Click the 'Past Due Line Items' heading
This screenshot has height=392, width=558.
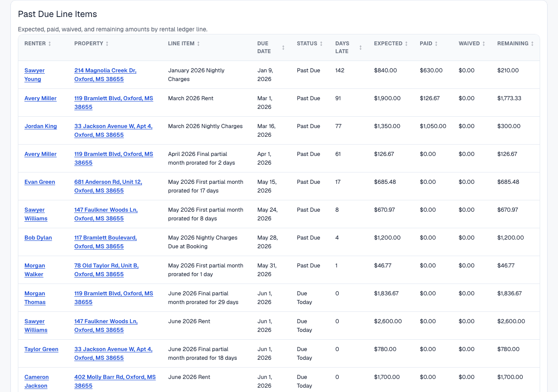tap(58, 14)
